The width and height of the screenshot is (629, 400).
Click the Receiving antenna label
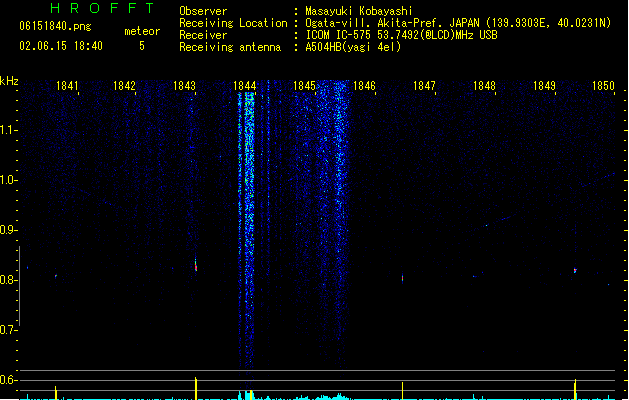coord(230,47)
